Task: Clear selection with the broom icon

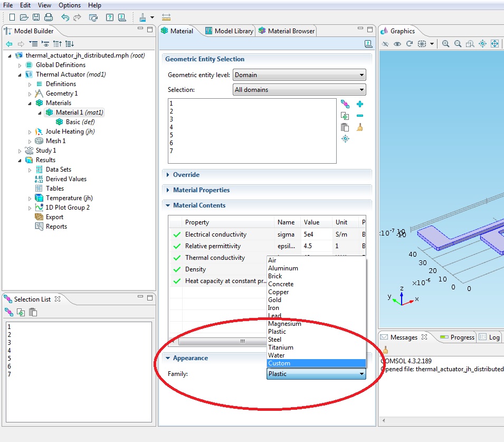Action: click(x=360, y=127)
